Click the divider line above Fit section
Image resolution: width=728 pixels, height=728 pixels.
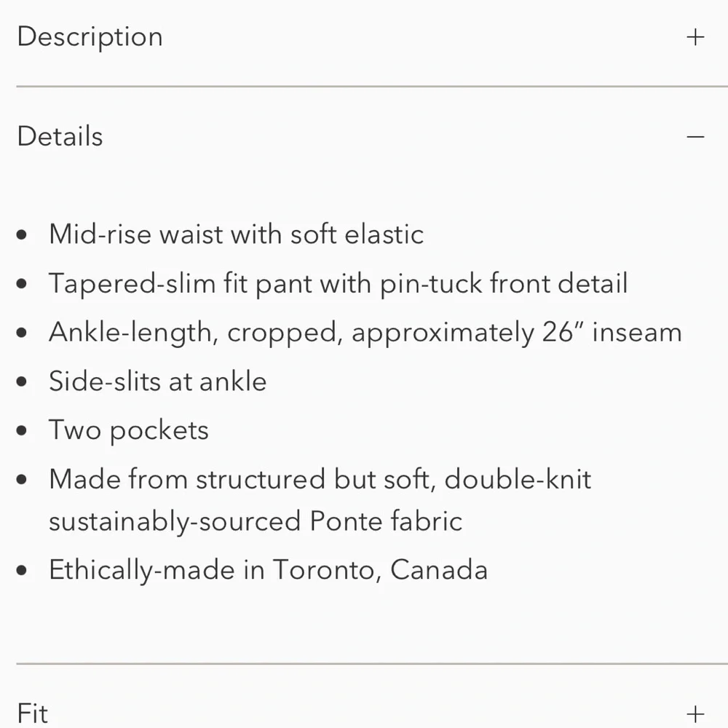[364, 664]
